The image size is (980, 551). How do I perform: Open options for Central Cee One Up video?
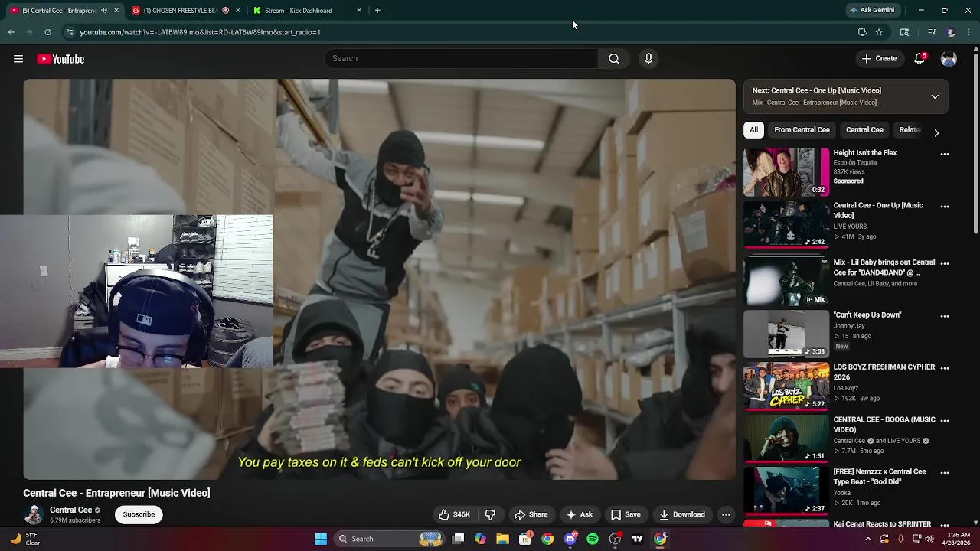pos(944,207)
